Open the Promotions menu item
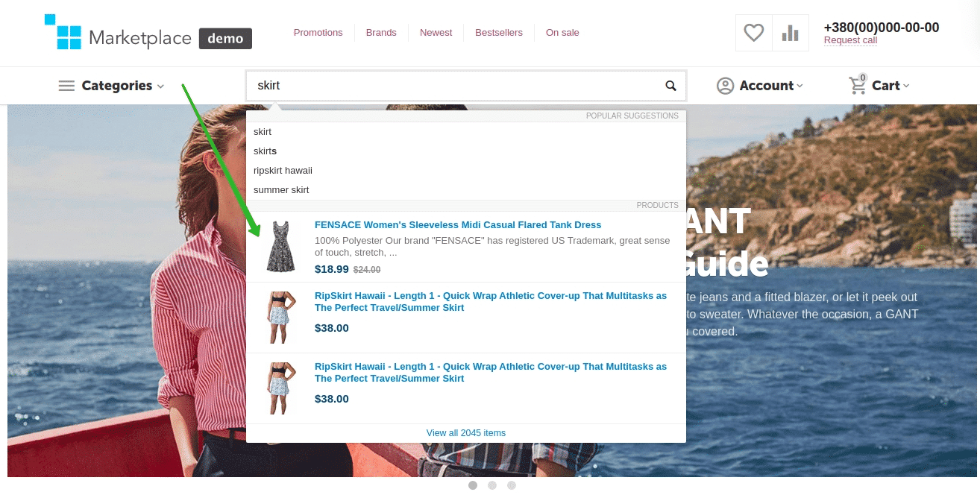This screenshot has width=980, height=495. tap(318, 33)
